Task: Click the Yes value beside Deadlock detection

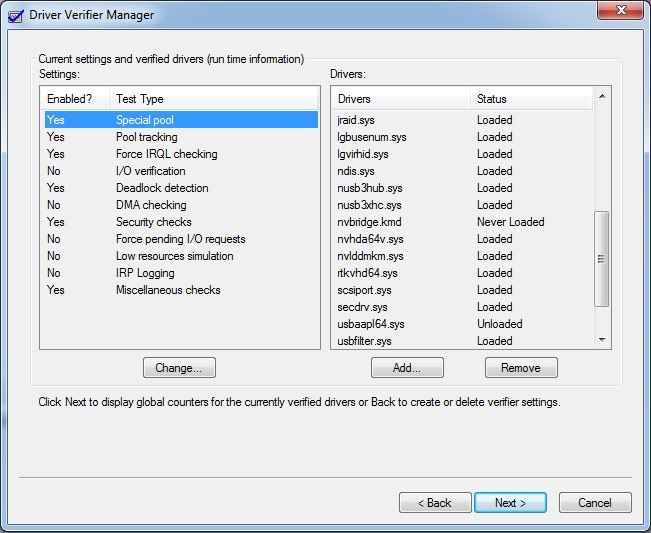Action: point(56,188)
